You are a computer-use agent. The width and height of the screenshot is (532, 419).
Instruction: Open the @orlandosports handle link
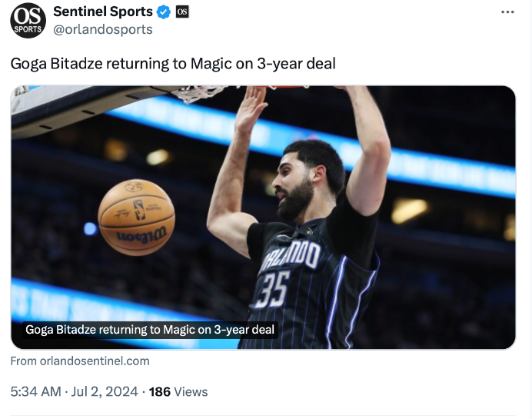(x=103, y=29)
